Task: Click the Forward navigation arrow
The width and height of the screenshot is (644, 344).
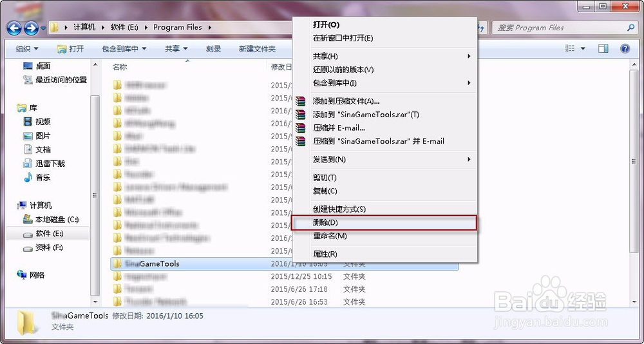Action: 31,28
